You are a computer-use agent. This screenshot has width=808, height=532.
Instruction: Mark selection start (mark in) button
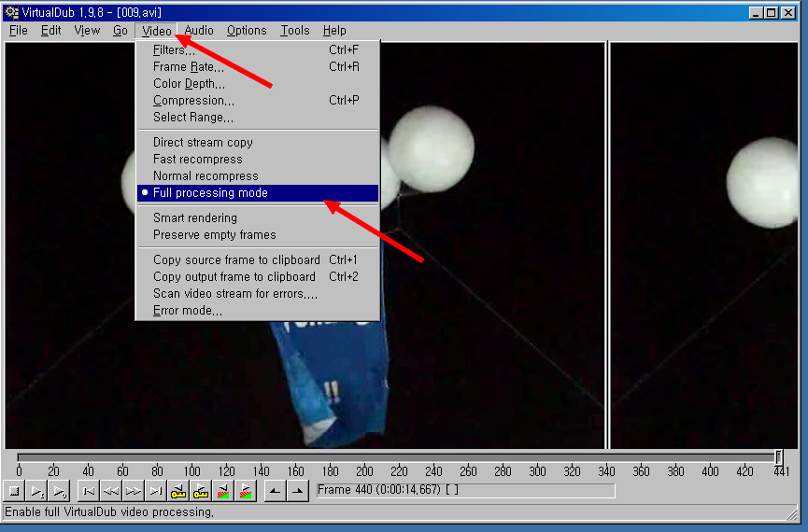point(276,491)
